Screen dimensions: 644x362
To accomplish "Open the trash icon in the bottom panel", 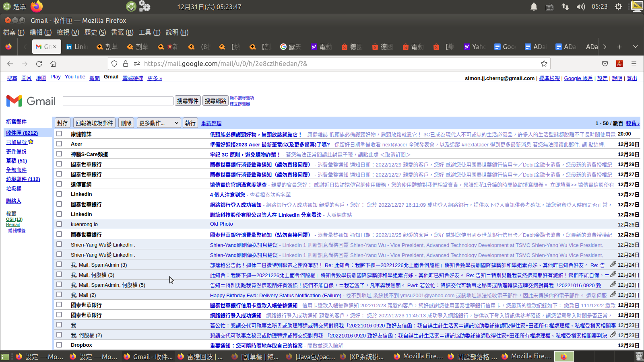I will point(639,356).
